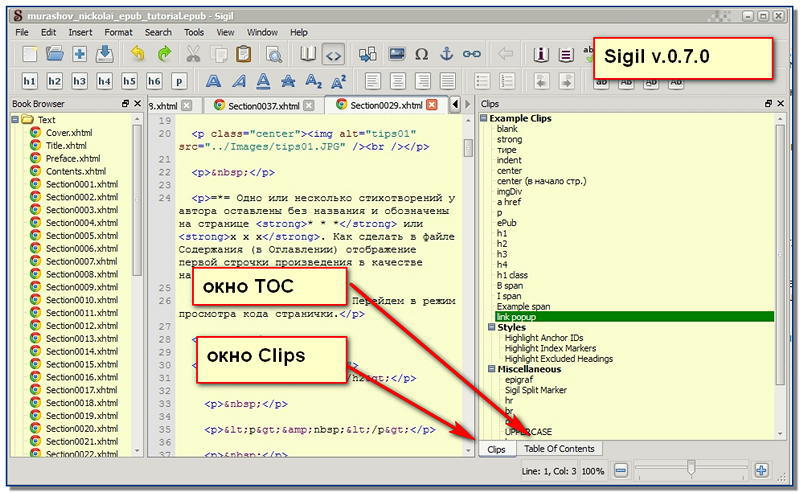800x493 pixels.
Task: Toggle center text alignment button
Action: coord(397,81)
